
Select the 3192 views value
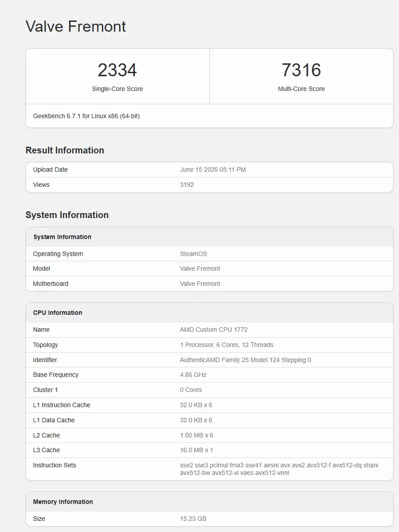click(x=187, y=185)
